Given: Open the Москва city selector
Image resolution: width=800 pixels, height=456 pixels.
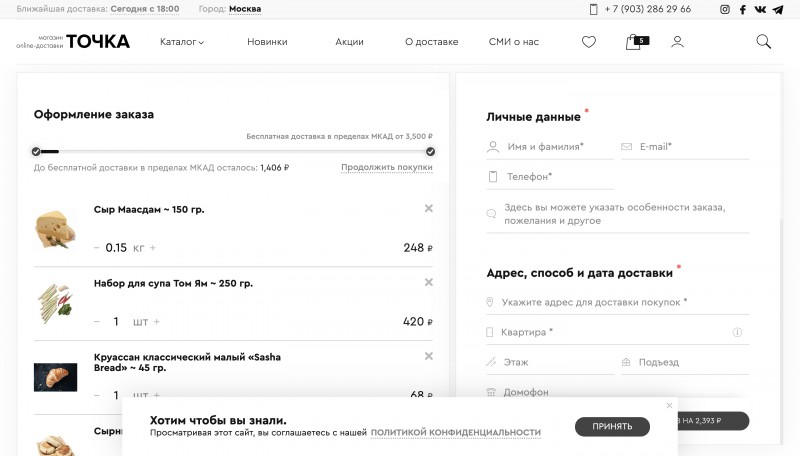Looking at the screenshot, I should (x=245, y=9).
